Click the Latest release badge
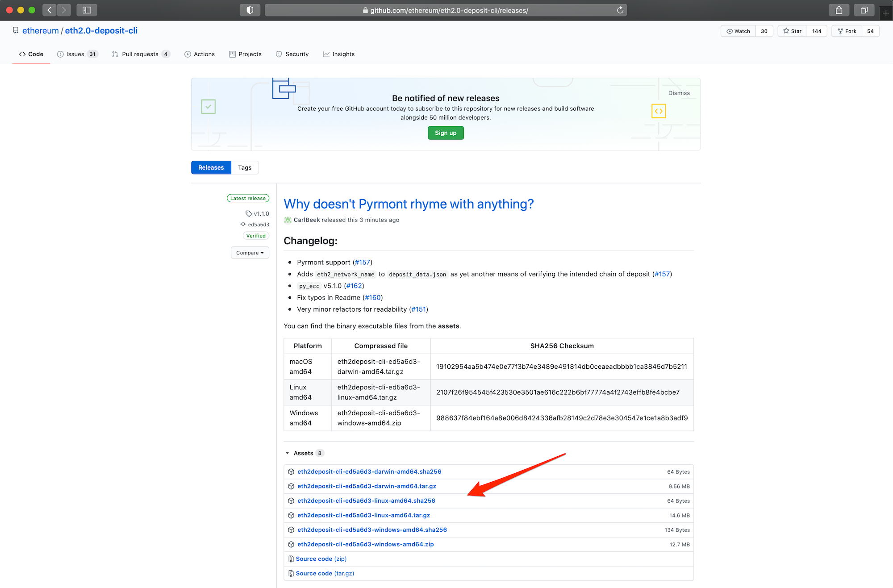Screen dimensions: 893x588 click(x=248, y=198)
